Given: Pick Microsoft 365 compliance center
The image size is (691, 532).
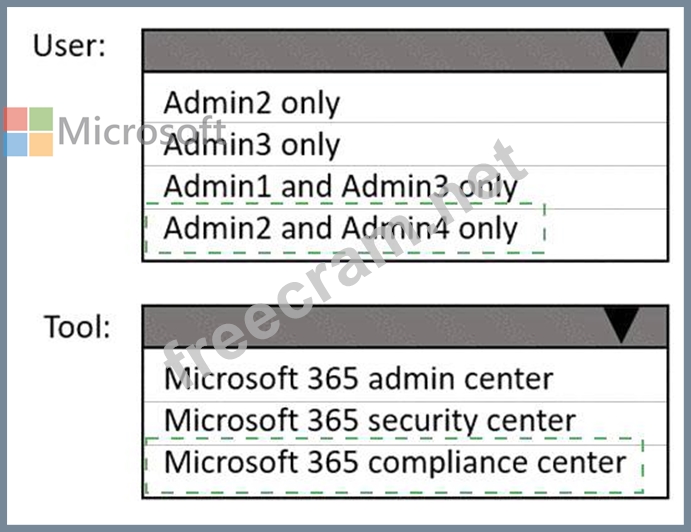Looking at the screenshot, I should point(394,463).
